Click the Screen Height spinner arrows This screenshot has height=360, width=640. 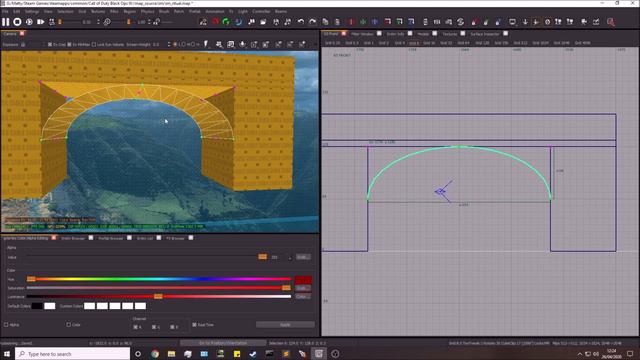point(169,44)
